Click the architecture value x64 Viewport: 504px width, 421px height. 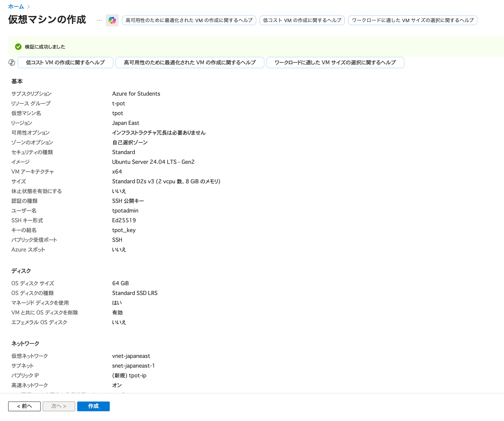click(117, 172)
